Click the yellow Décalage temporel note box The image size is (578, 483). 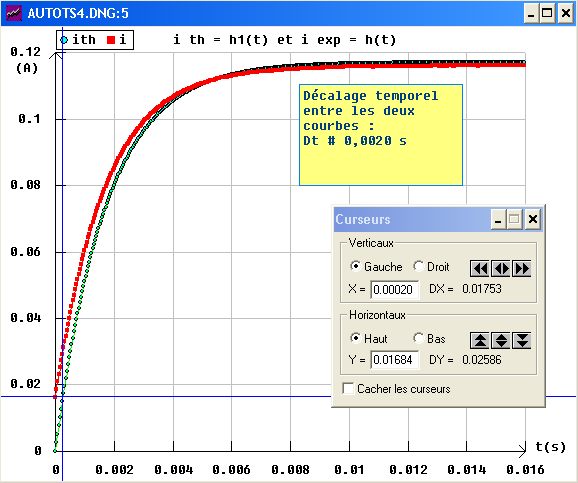click(381, 135)
